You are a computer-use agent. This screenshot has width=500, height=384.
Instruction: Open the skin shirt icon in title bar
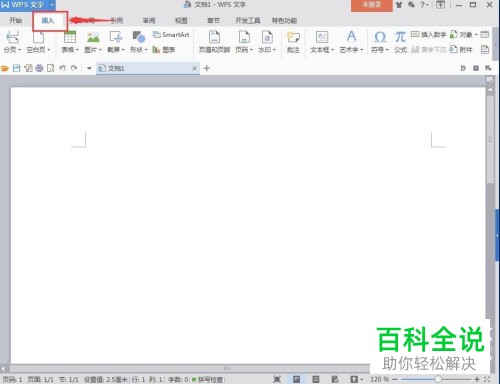point(399,5)
